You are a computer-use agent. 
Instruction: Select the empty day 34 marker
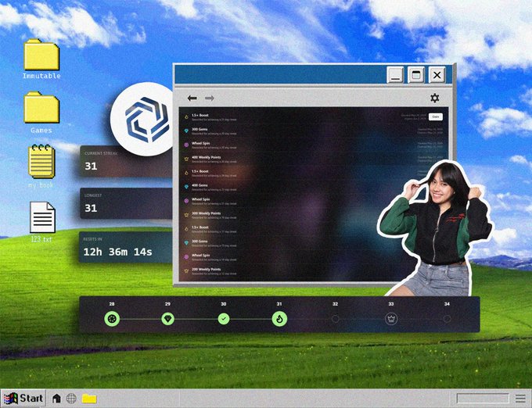click(448, 319)
